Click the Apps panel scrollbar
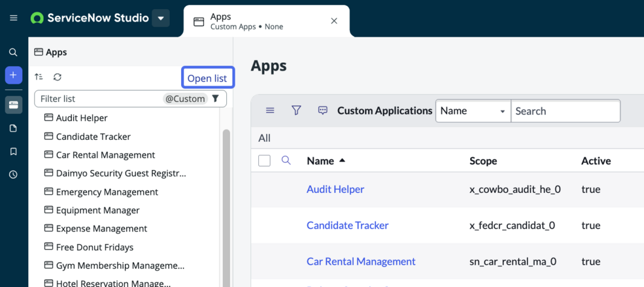The width and height of the screenshot is (644, 287). pyautogui.click(x=226, y=208)
